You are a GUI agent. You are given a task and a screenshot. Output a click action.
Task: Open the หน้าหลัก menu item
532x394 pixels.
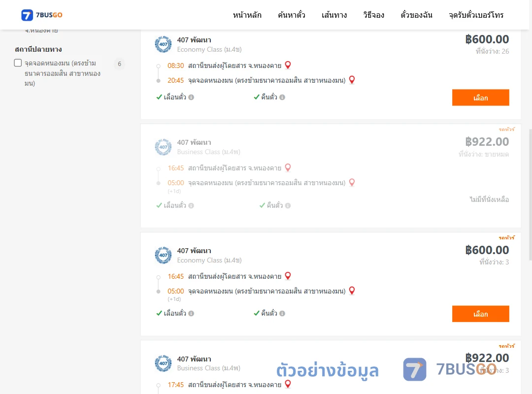pos(247,15)
